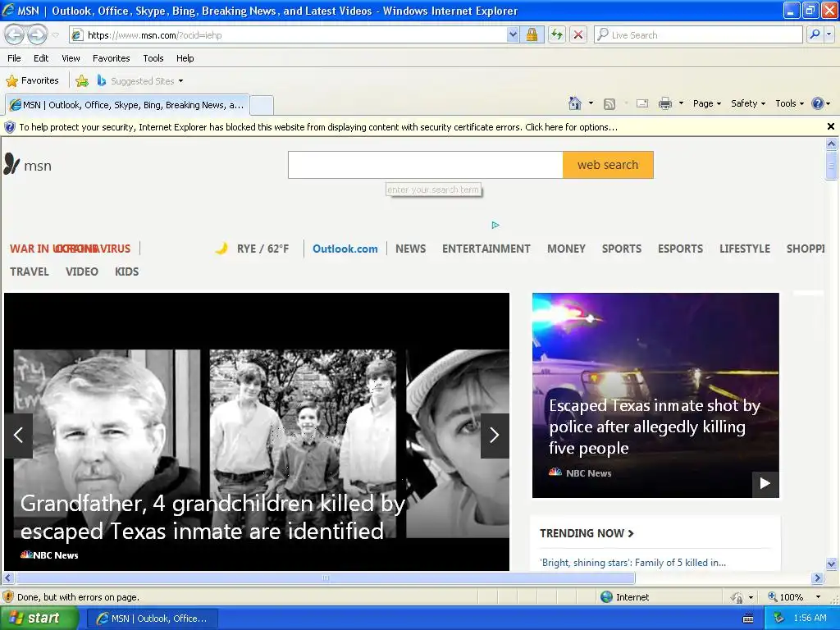Screen dimensions: 840x630
Task: Go back with the Back arrow button
Action: point(15,34)
